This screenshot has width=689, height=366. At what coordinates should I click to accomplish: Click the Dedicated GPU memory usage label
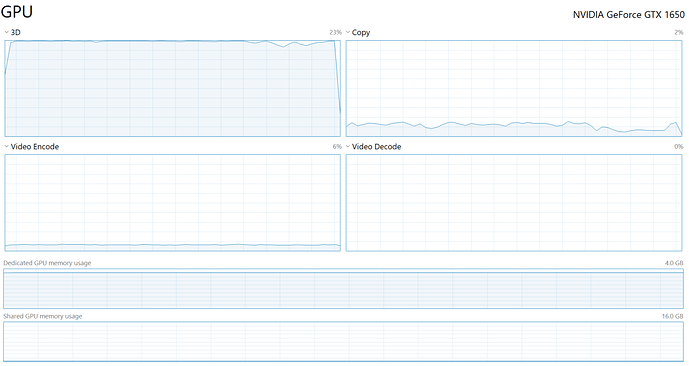(47, 263)
